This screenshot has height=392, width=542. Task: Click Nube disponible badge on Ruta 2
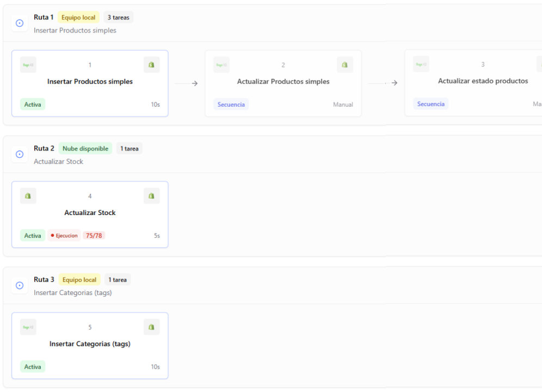pyautogui.click(x=85, y=149)
